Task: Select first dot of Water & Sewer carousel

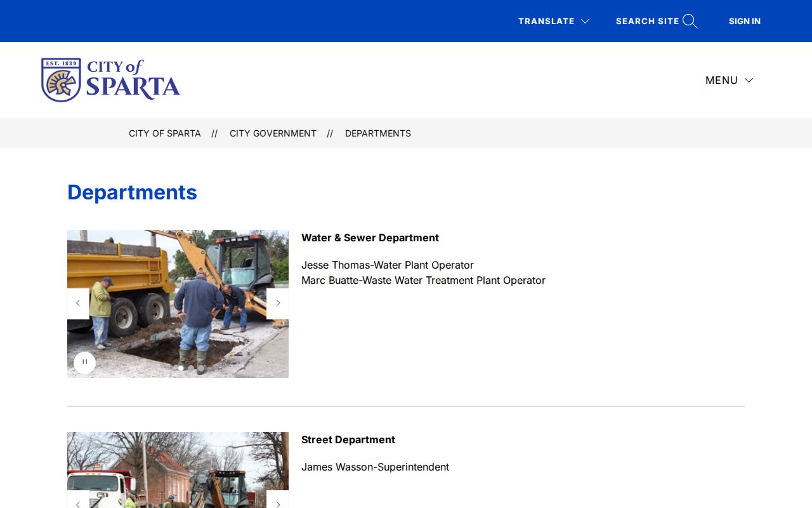Action: 181,368
